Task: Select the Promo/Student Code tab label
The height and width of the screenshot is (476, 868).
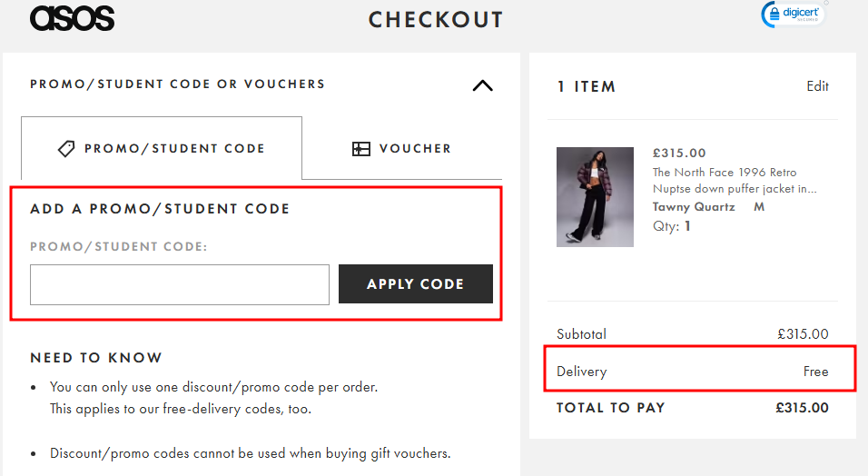Action: pyautogui.click(x=174, y=149)
